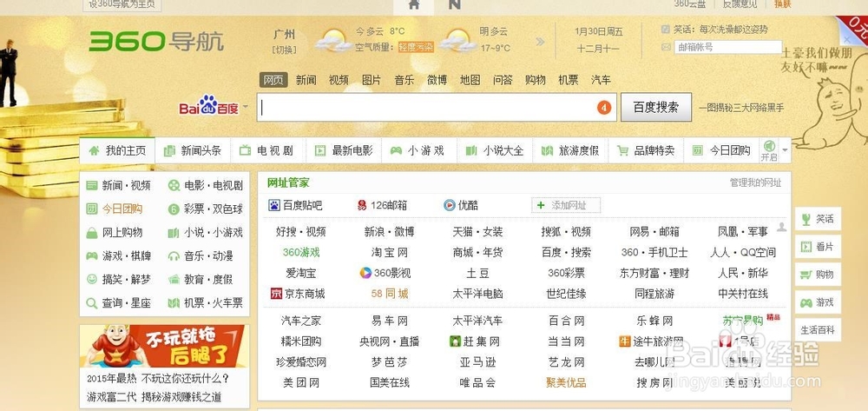
Task: Click 百度贴吧 bookmark icon
Action: pyautogui.click(x=274, y=205)
